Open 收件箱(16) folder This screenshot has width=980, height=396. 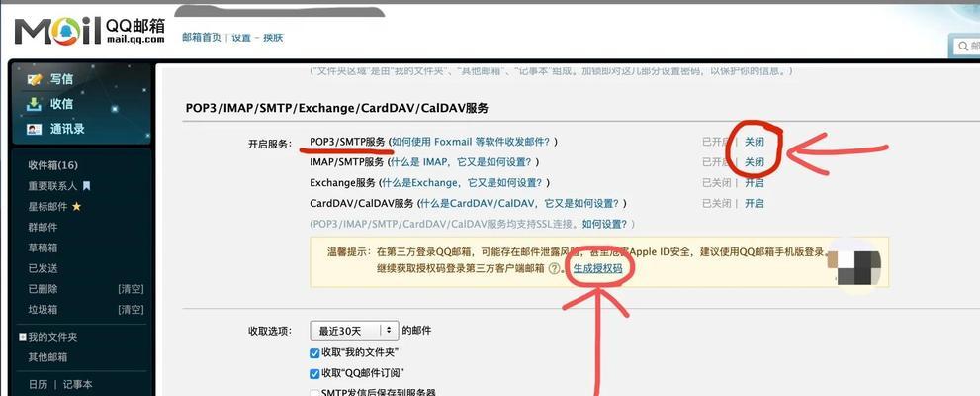52,165
